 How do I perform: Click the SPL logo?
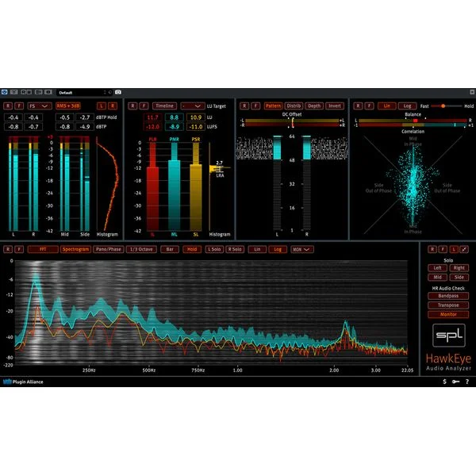pos(449,335)
